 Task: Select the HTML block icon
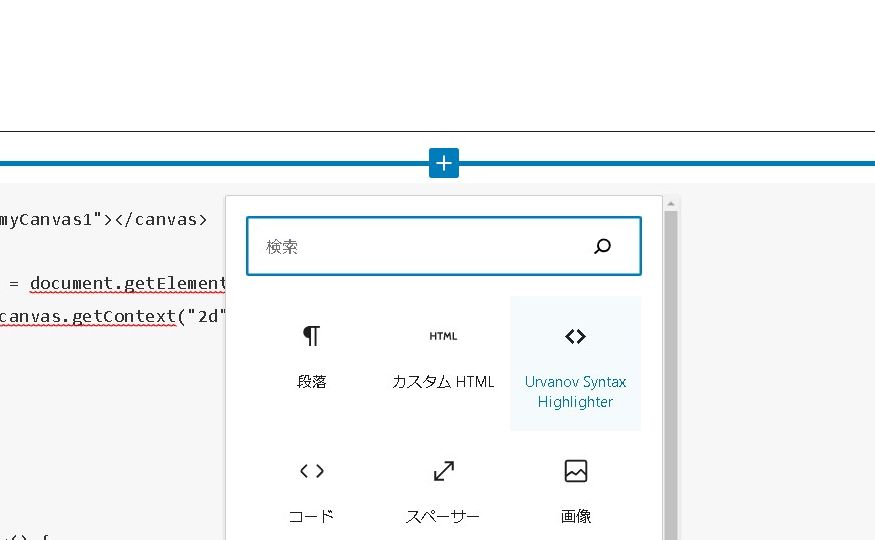pyautogui.click(x=443, y=336)
